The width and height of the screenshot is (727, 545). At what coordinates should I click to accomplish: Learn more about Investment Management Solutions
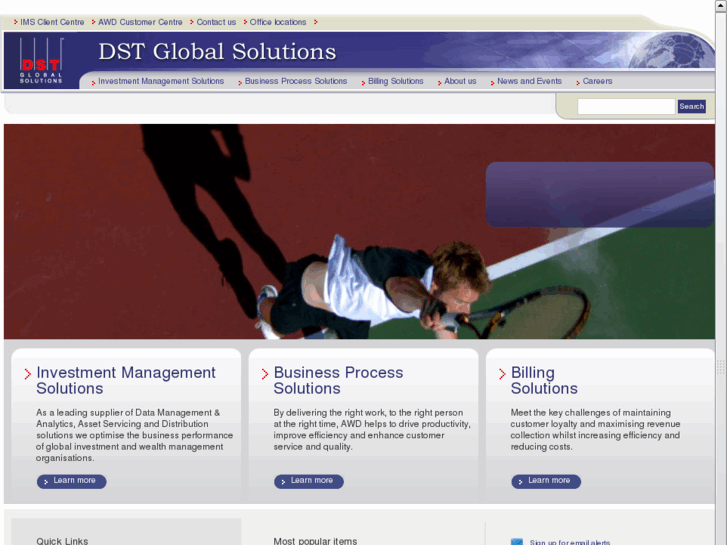(x=71, y=481)
